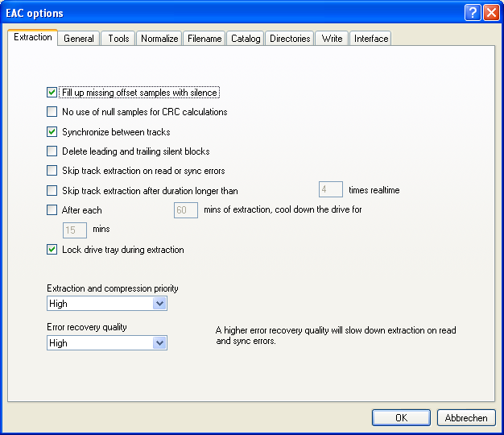Image resolution: width=504 pixels, height=435 pixels.
Task: Disable Synchronize between tracks checkbox
Action: point(52,132)
